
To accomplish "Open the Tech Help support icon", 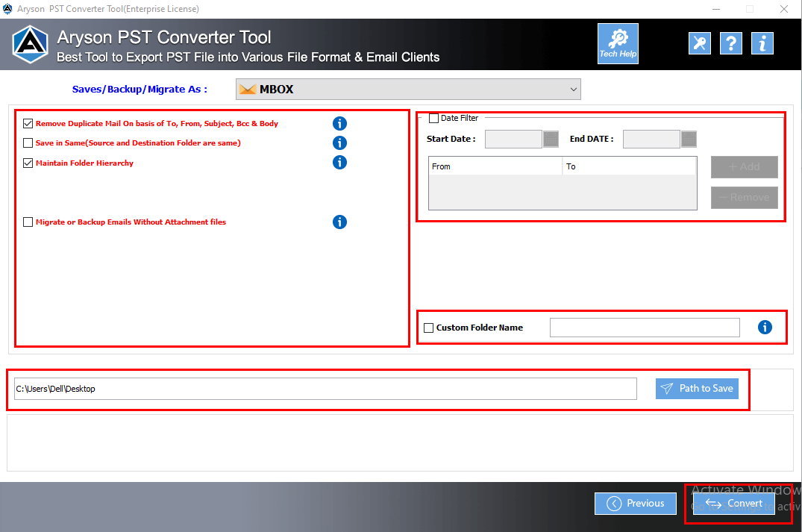I will coord(618,43).
